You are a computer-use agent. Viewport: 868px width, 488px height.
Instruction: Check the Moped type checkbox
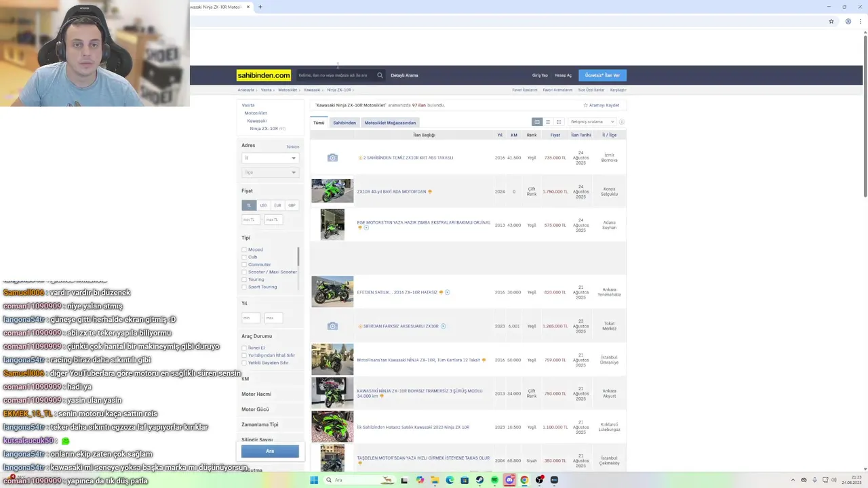(244, 249)
